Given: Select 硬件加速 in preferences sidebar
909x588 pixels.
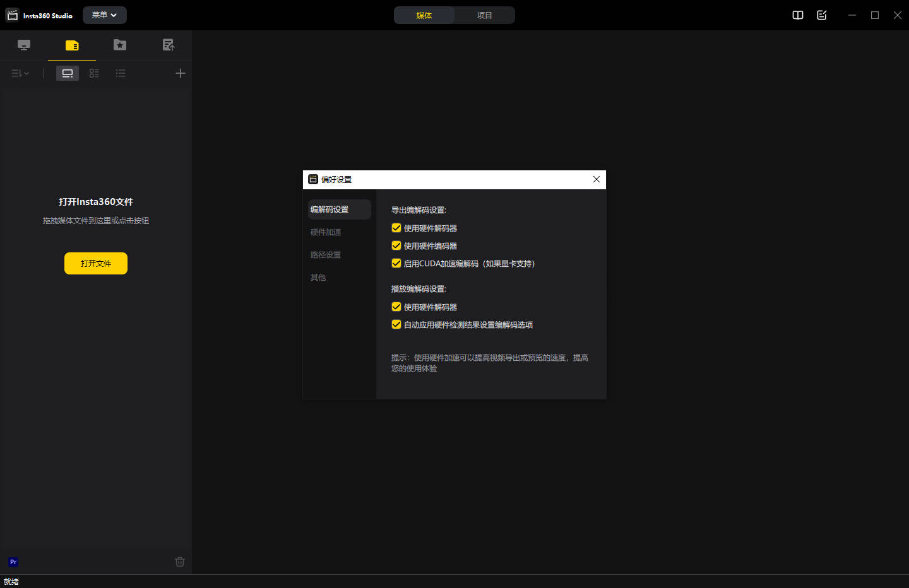Looking at the screenshot, I should [326, 232].
